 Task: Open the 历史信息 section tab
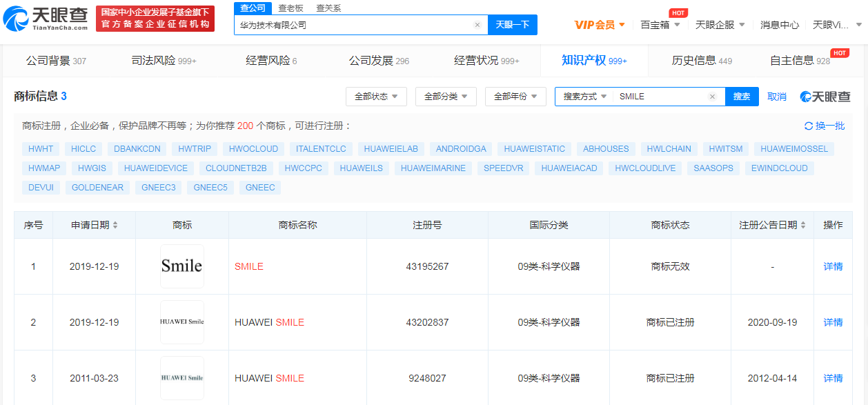pyautogui.click(x=702, y=61)
